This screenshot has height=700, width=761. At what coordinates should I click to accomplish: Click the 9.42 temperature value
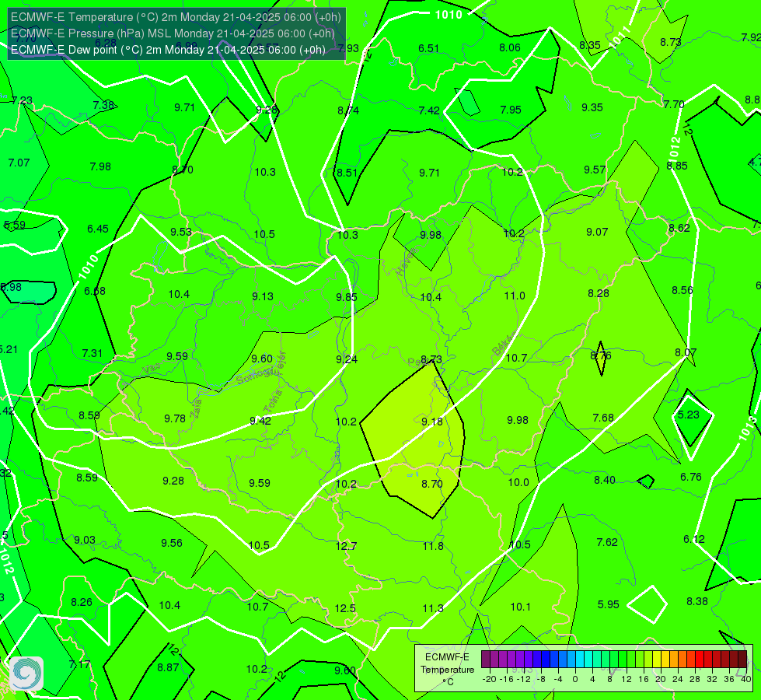[x=260, y=420]
